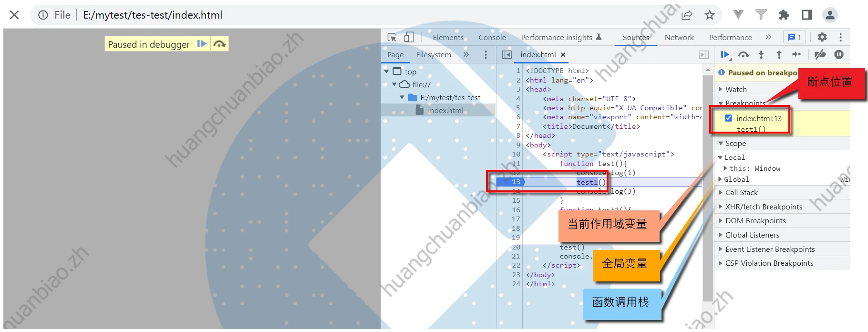868x332 pixels.
Task: Click the test1() call on line 13
Action: tap(591, 182)
